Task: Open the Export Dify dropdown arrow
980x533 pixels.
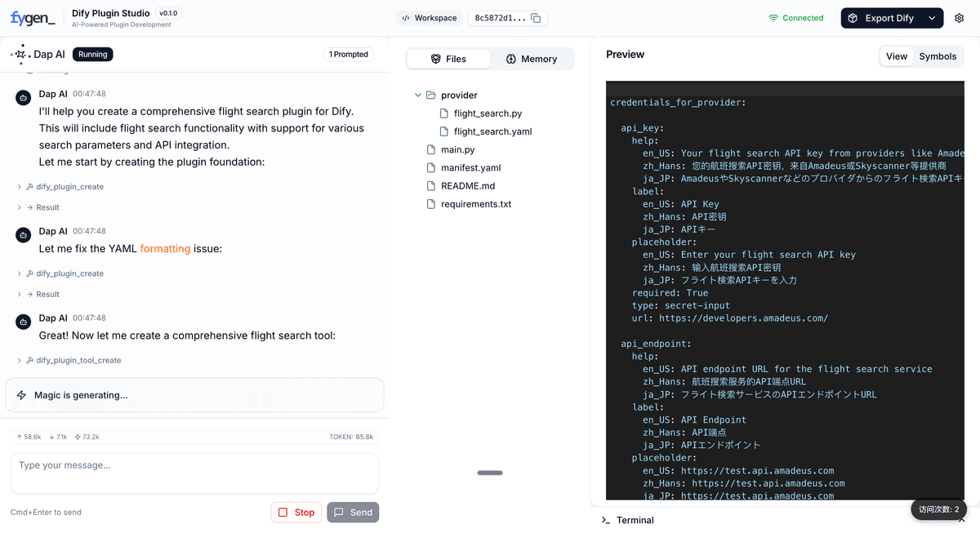Action: pyautogui.click(x=932, y=18)
